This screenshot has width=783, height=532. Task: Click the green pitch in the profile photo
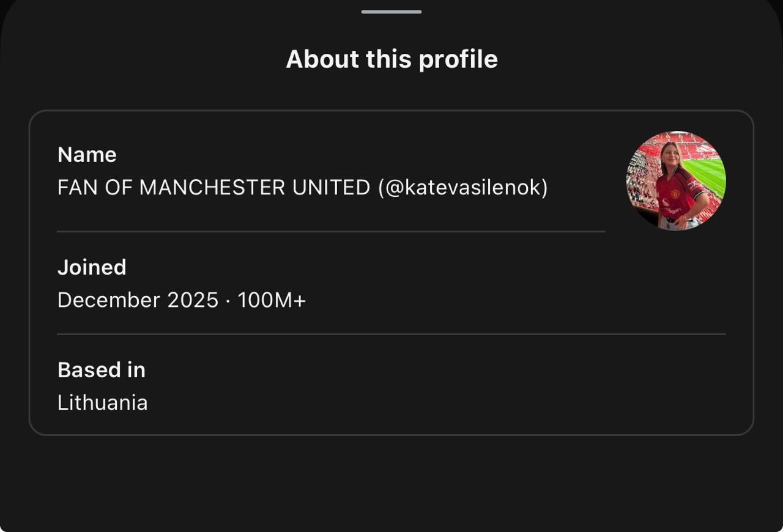[710, 174]
